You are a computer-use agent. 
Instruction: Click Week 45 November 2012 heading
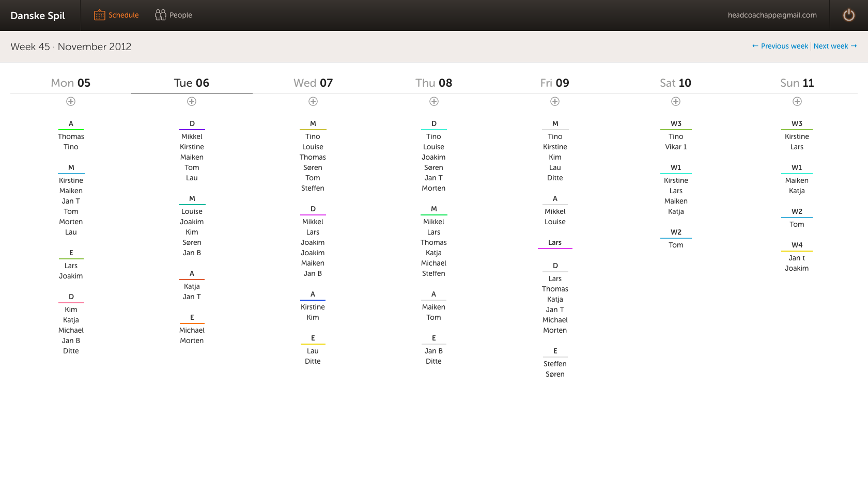point(71,47)
